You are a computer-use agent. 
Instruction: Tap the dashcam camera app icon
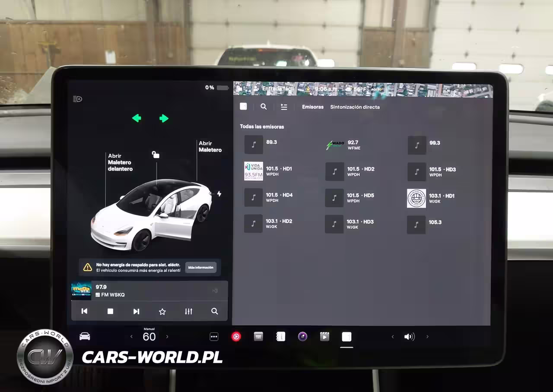coord(302,337)
